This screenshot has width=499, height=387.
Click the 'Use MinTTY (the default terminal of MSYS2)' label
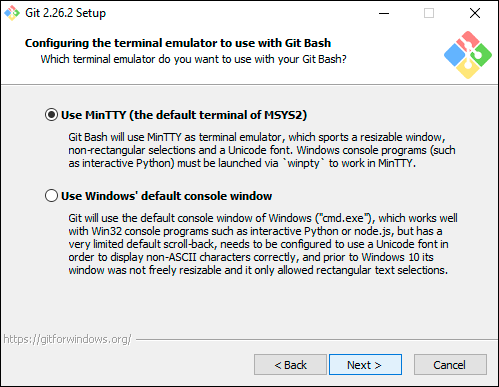[x=184, y=115]
